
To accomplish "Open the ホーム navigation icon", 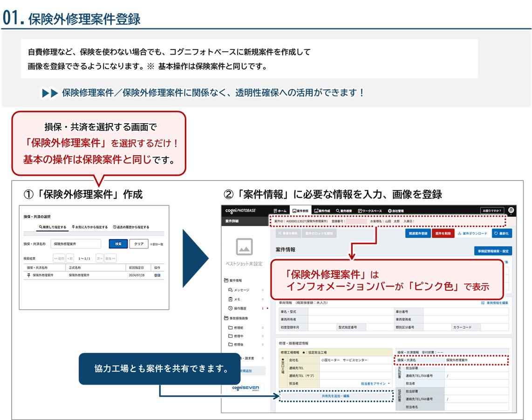I will (279, 210).
